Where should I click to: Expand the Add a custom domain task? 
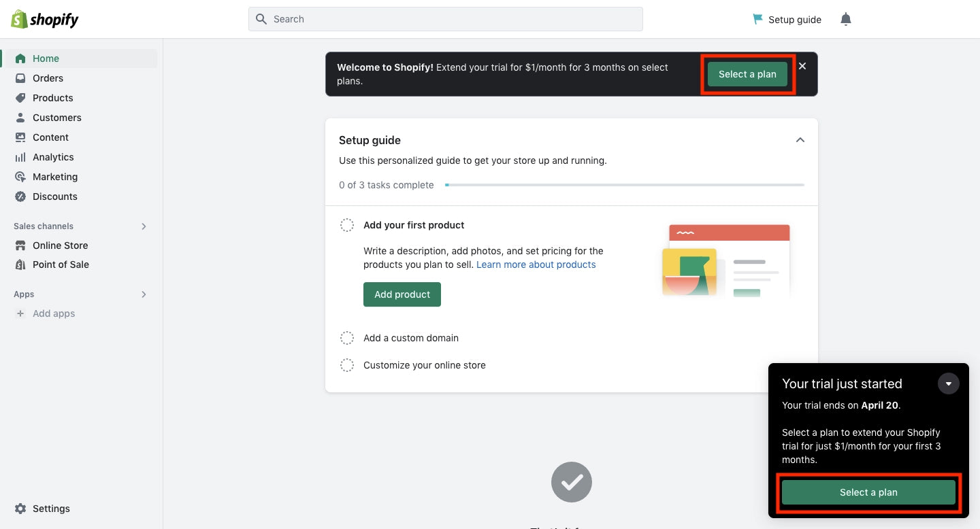(411, 338)
